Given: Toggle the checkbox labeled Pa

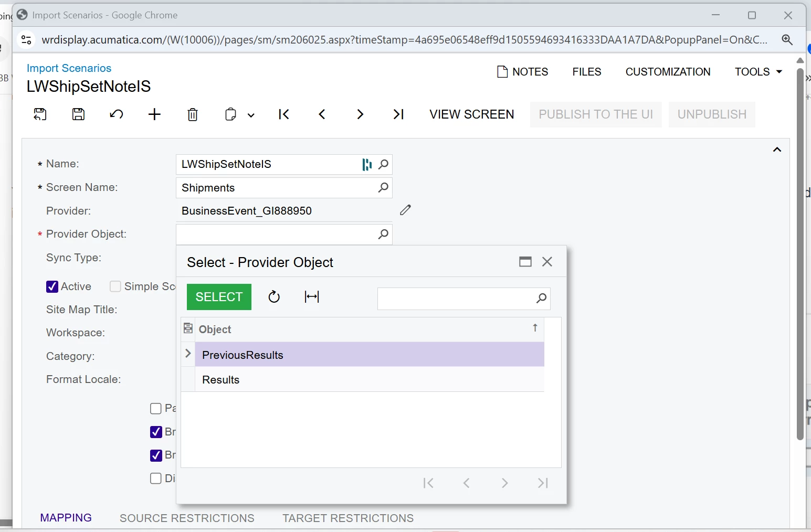Looking at the screenshot, I should [156, 409].
